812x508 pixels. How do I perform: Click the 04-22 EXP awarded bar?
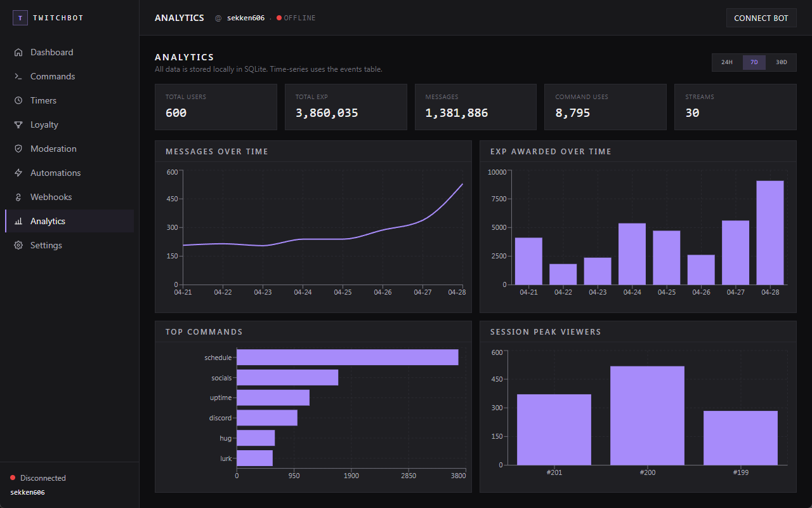tap(563, 274)
